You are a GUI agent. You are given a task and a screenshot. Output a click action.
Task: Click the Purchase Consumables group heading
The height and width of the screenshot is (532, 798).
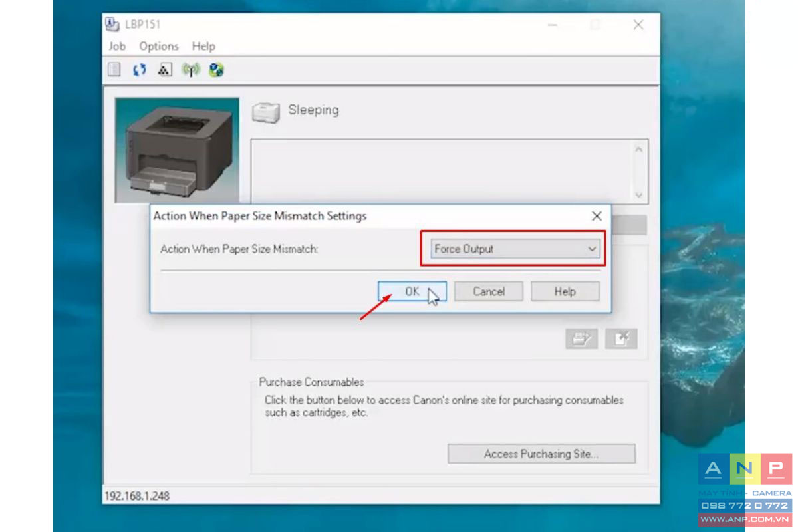(312, 382)
